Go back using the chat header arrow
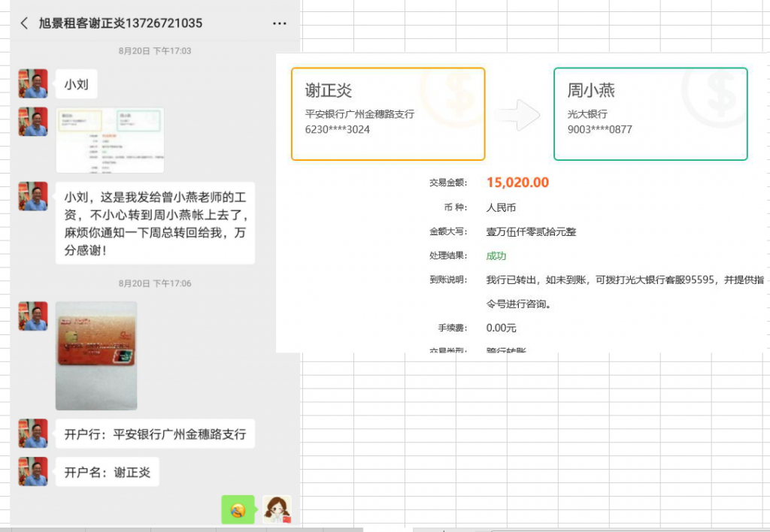The image size is (770, 532). pos(24,23)
